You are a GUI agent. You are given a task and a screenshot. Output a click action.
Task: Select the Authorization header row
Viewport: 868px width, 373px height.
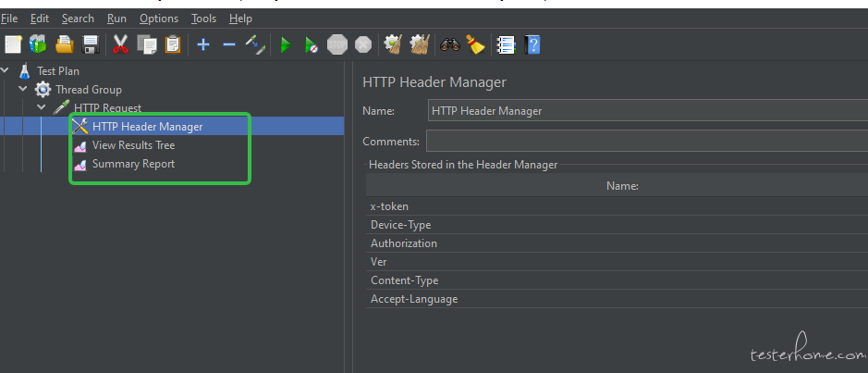[404, 243]
